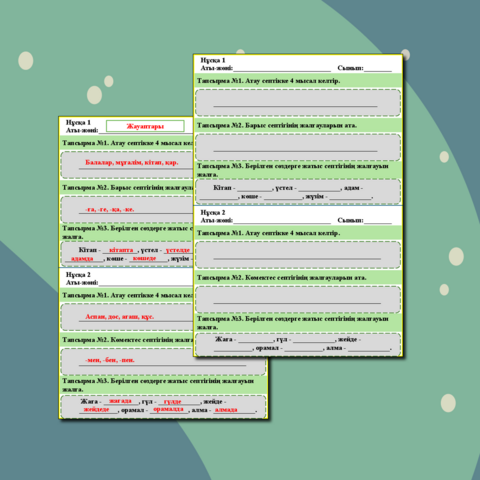The image size is (480, 480).
Task: Click the Аты-жөні name line in Нұсқа 1 on the front worksheet
Action: tap(282, 71)
